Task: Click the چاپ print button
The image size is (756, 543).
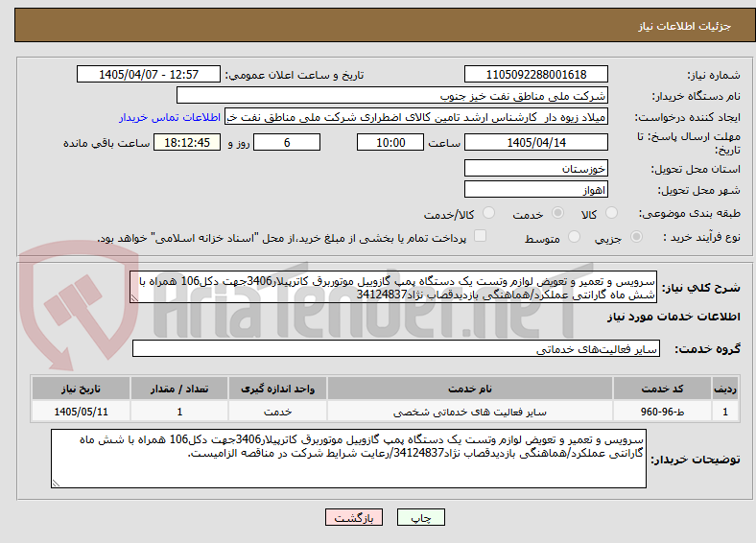Action: [x=420, y=517]
